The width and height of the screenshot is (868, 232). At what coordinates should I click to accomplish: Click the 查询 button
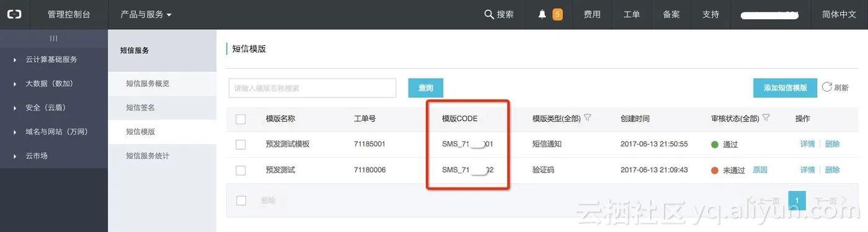(425, 88)
